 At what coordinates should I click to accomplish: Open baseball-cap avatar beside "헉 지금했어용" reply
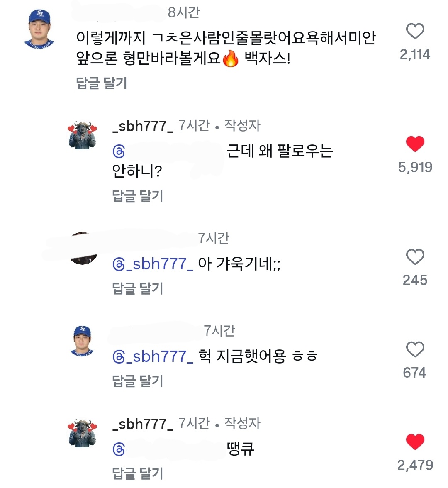pos(82,341)
